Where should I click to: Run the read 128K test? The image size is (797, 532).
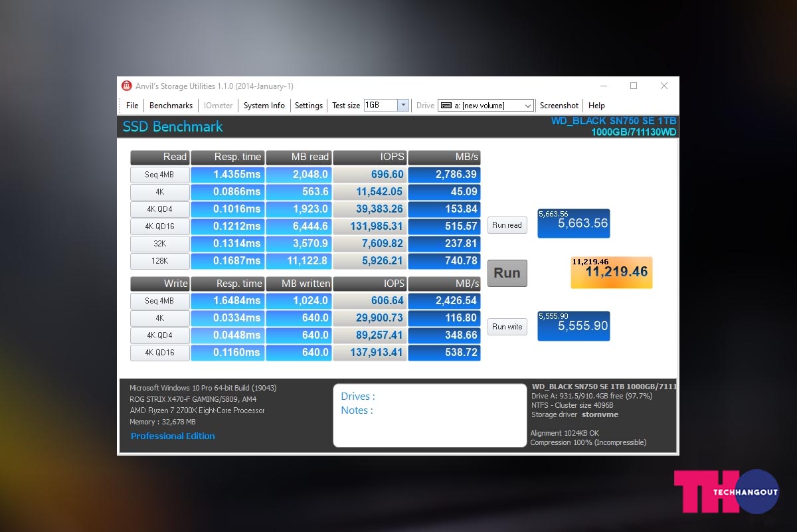click(x=160, y=261)
